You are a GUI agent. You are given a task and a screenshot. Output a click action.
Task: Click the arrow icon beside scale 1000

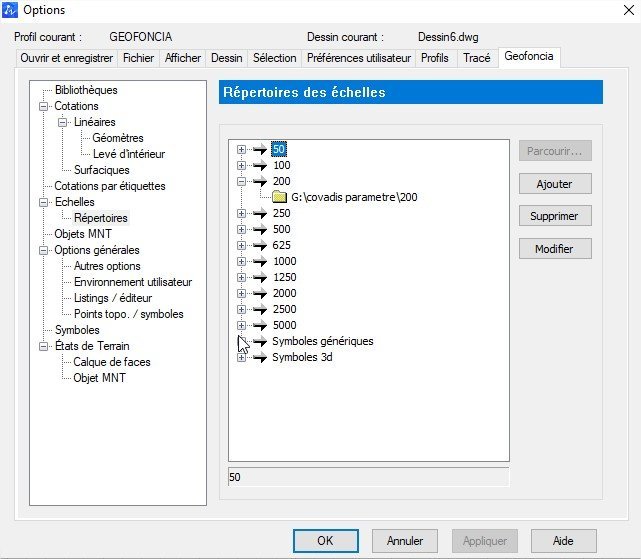coord(260,261)
